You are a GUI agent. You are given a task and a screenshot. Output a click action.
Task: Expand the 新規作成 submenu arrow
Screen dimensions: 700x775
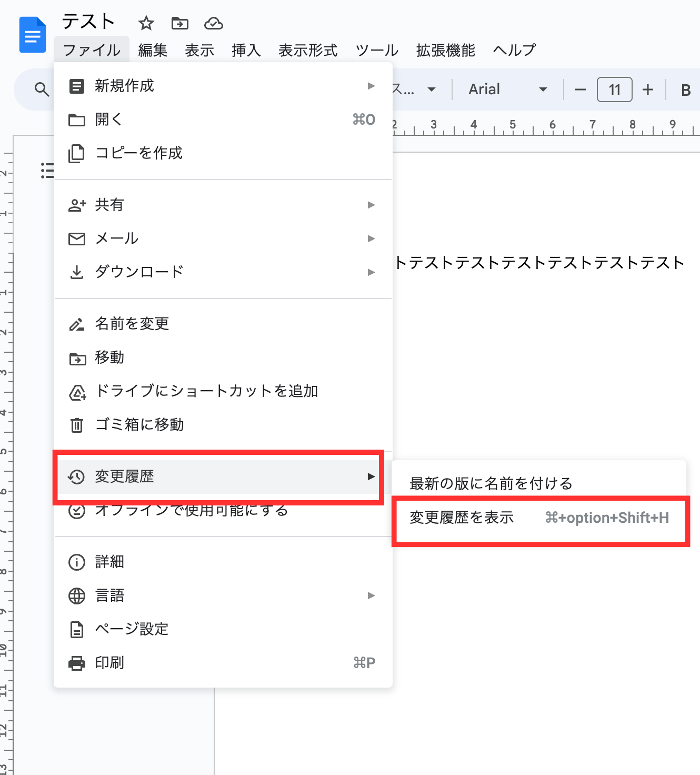coord(372,86)
